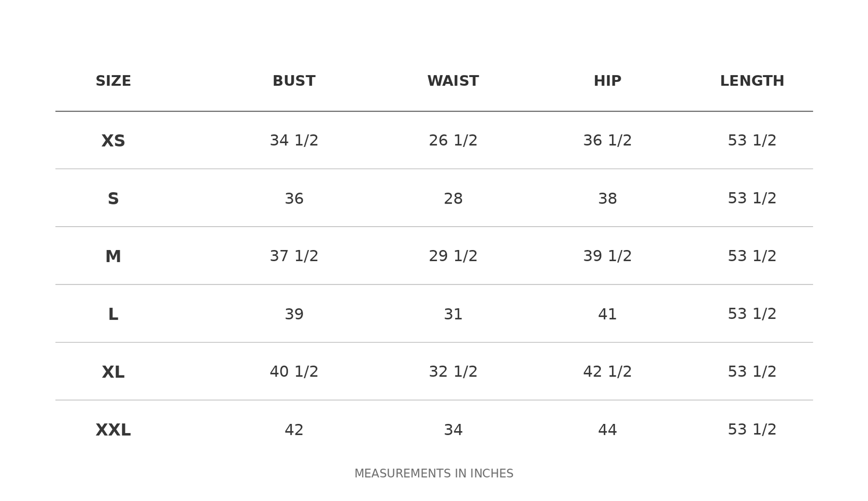Select the S size row label

(113, 199)
